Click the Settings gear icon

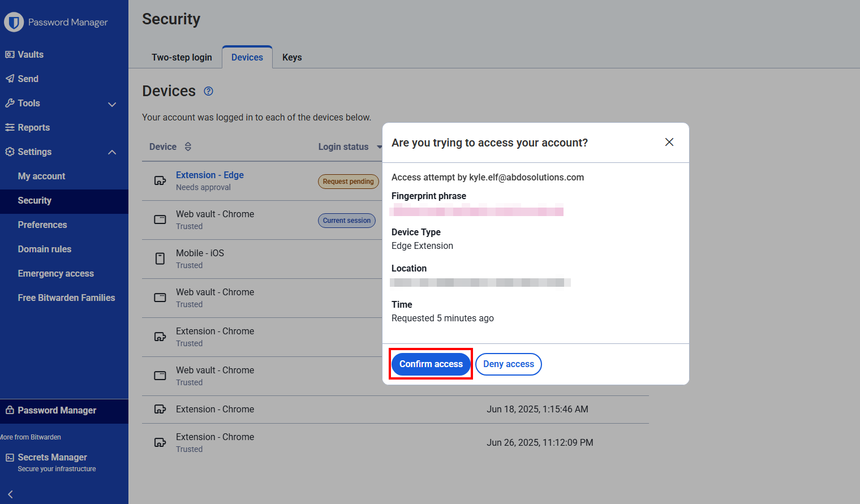tap(10, 152)
